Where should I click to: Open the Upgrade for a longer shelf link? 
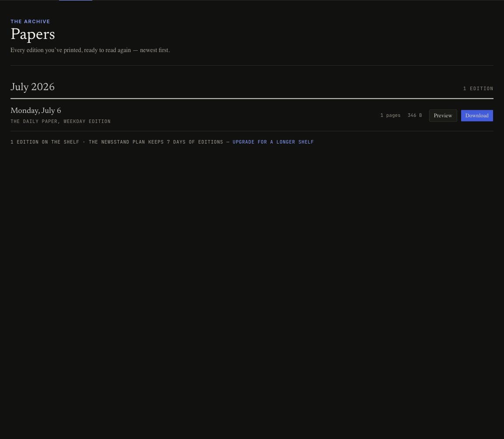273,142
